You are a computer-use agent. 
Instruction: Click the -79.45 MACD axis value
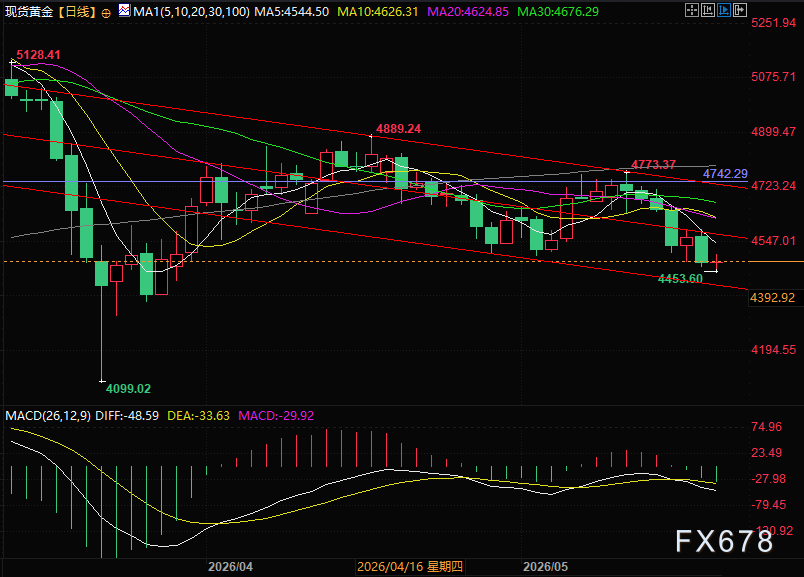(x=768, y=505)
